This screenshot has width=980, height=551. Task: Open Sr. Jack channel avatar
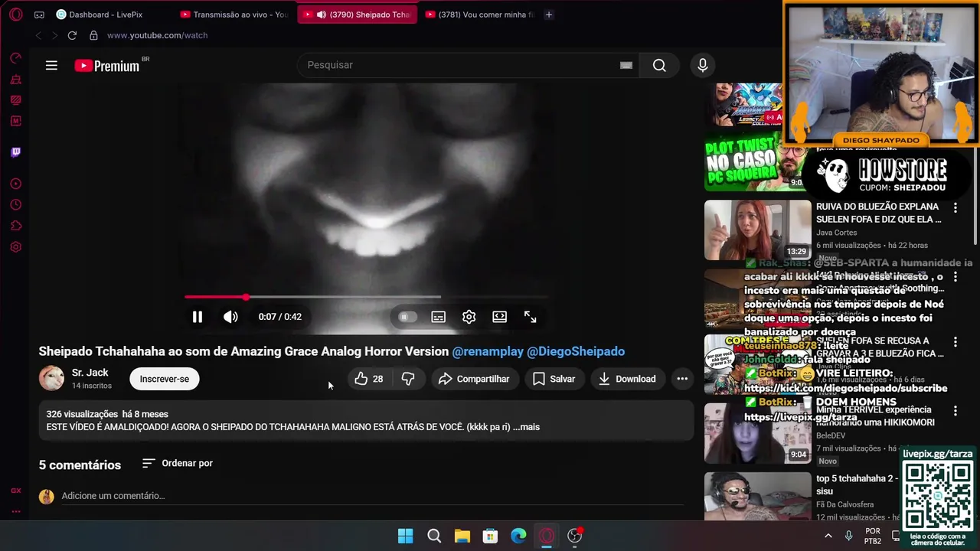click(51, 378)
